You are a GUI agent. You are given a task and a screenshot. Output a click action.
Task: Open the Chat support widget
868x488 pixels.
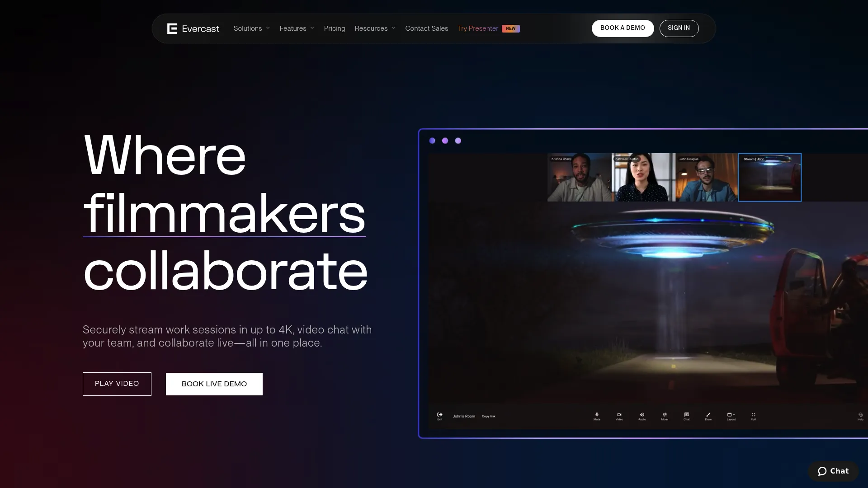point(833,471)
